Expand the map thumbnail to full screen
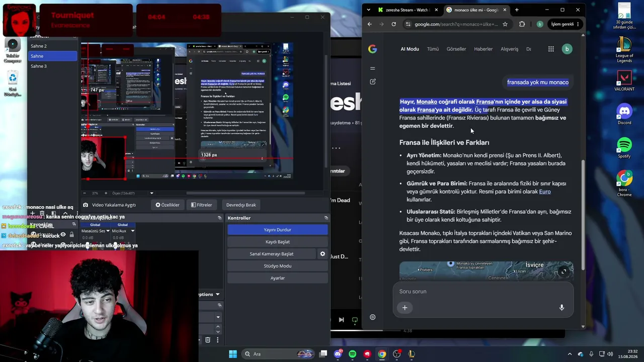 563,272
